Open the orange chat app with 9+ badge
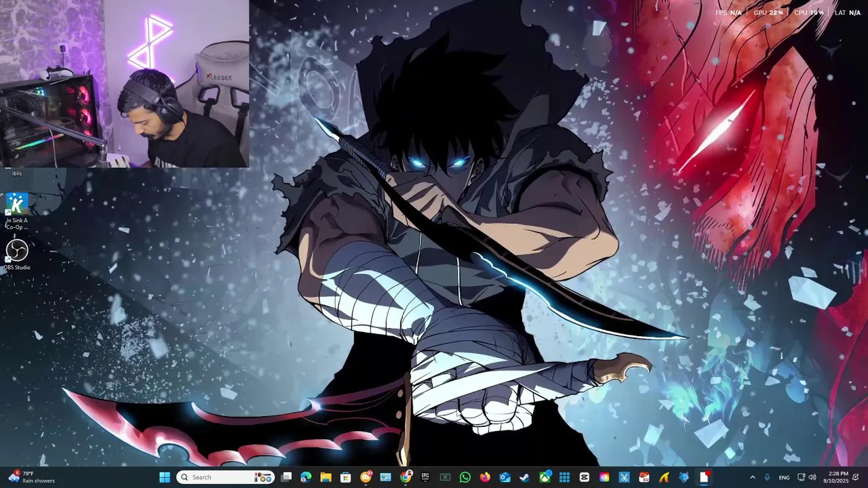The width and height of the screenshot is (868, 488). (x=366, y=477)
